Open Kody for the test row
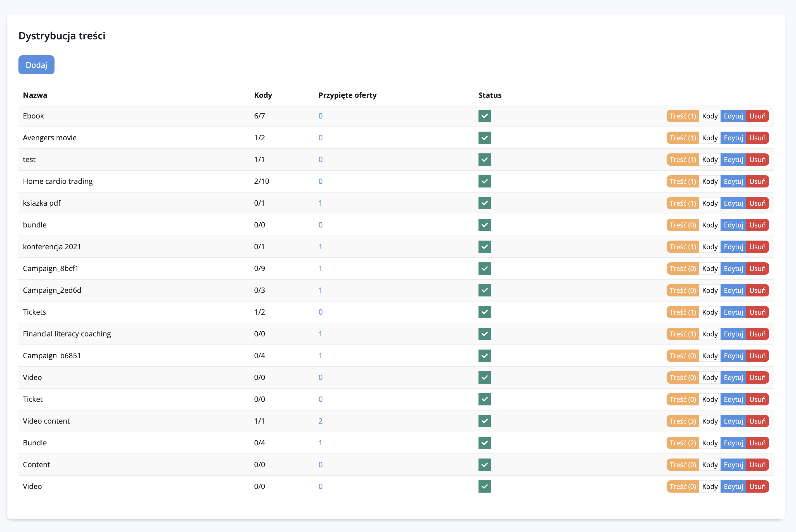The image size is (796, 532). coord(709,160)
